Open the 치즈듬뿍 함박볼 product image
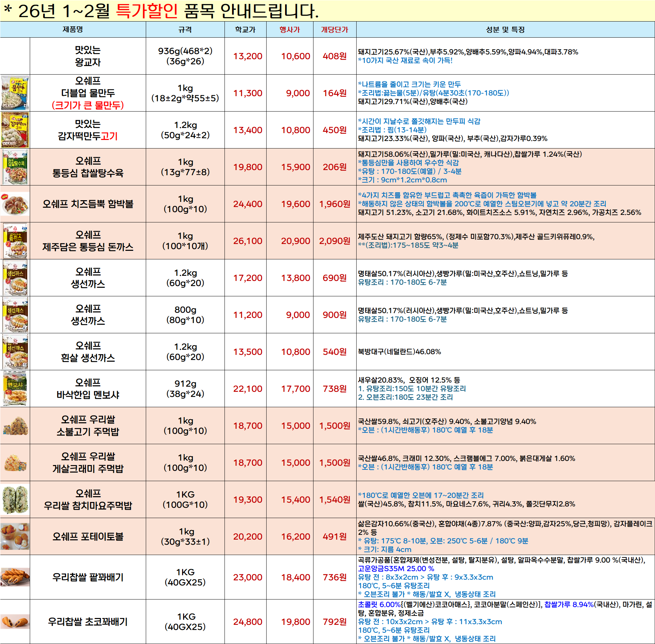 tap(15, 204)
